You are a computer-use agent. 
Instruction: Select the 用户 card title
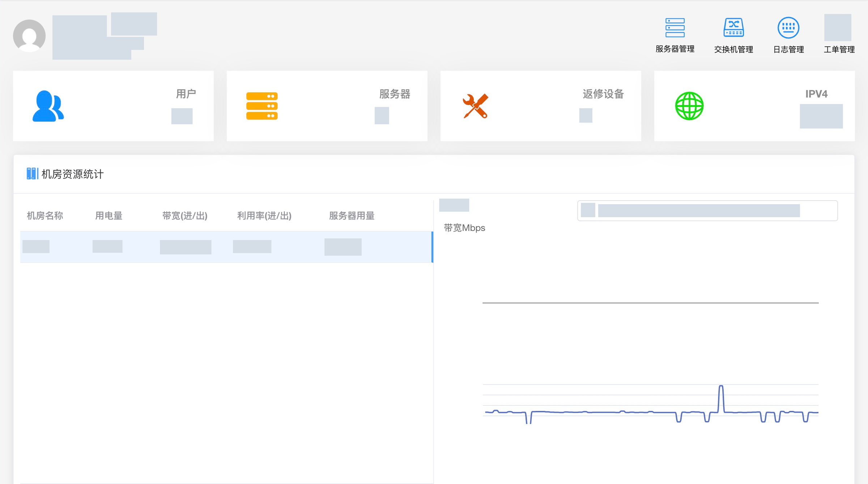[186, 94]
